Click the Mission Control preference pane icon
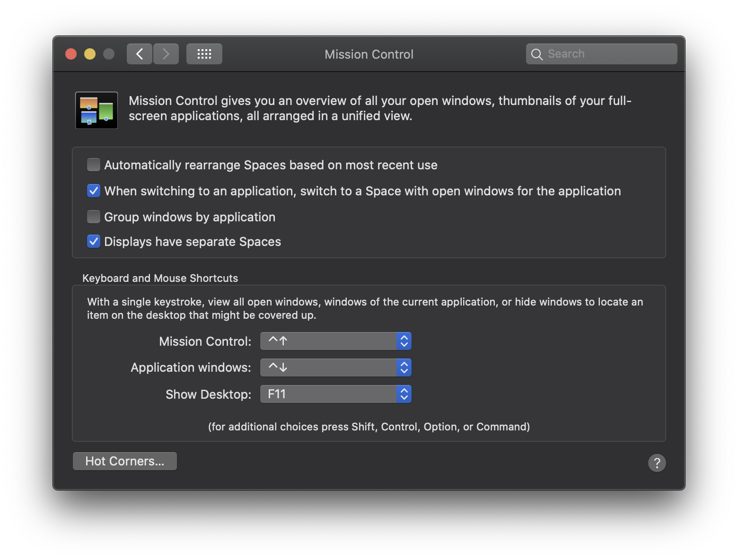Screen dimensions: 738x560 point(96,110)
